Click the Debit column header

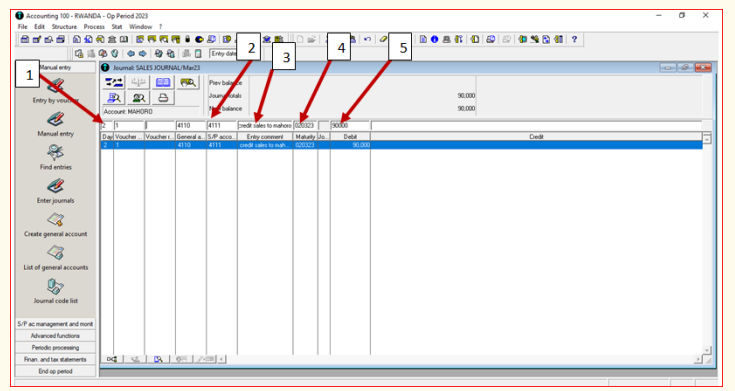[x=351, y=136]
